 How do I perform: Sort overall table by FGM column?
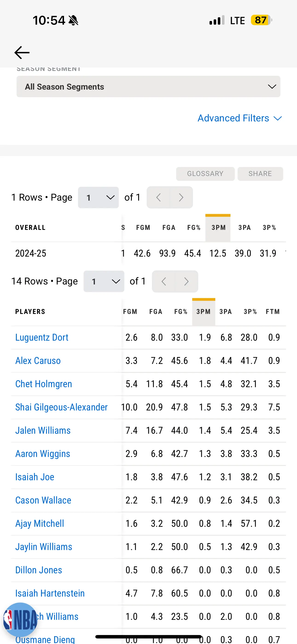pos(143,228)
